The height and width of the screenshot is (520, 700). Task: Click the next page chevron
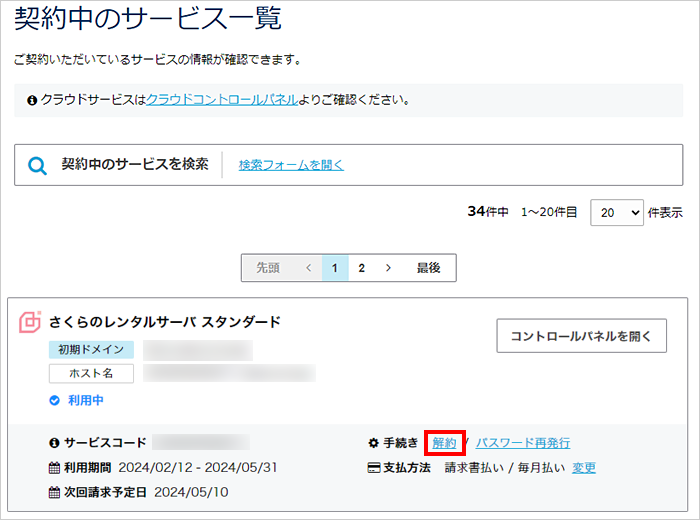(388, 268)
